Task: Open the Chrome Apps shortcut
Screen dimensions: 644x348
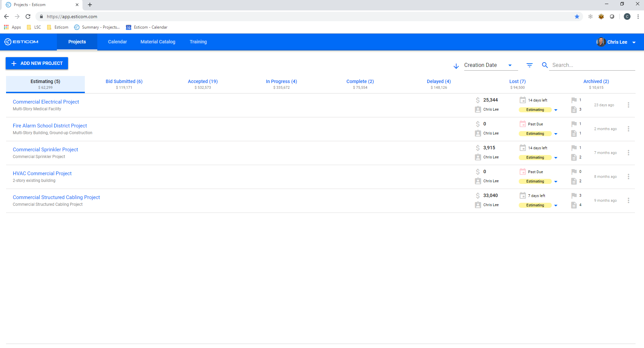Action: [12, 27]
